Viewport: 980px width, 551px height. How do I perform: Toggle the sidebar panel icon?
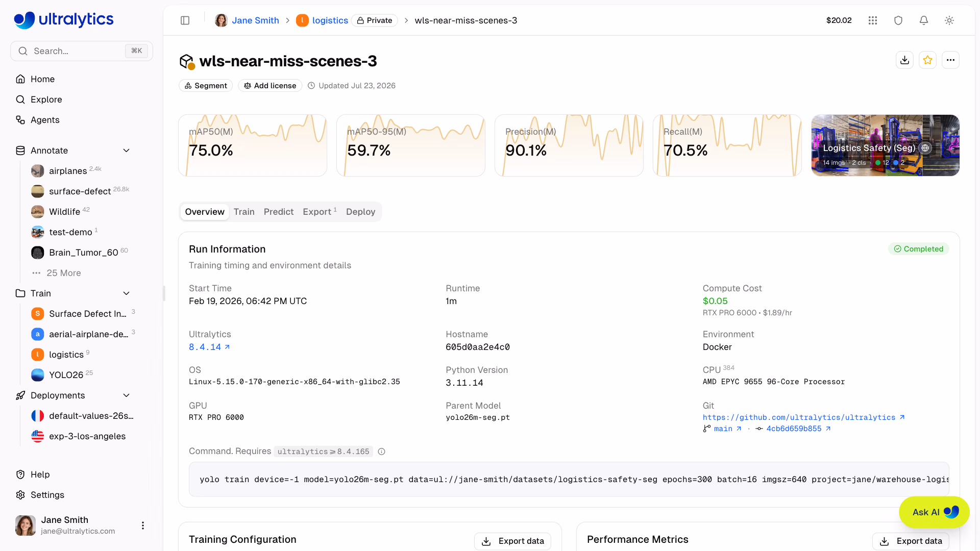185,20
